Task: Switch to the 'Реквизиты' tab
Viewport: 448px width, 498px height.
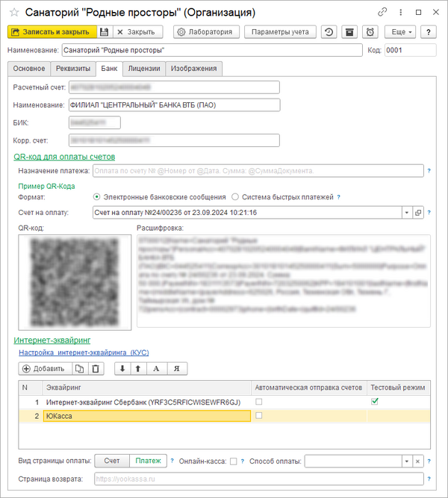Action: coord(72,69)
